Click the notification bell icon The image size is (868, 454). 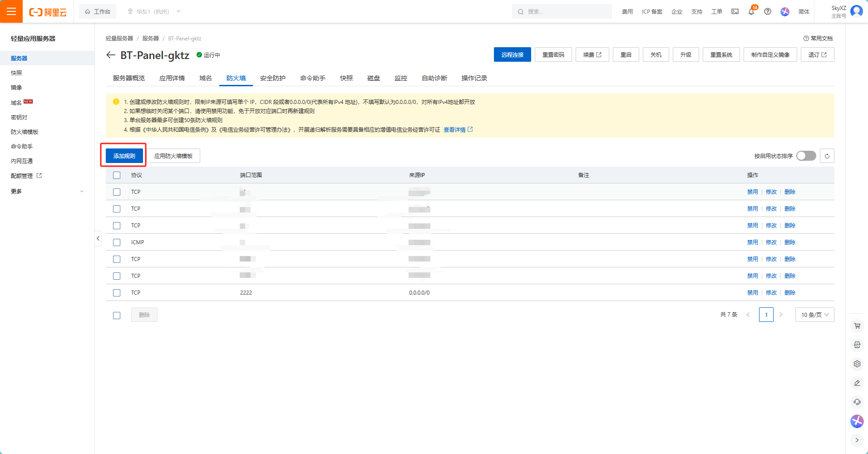click(751, 12)
